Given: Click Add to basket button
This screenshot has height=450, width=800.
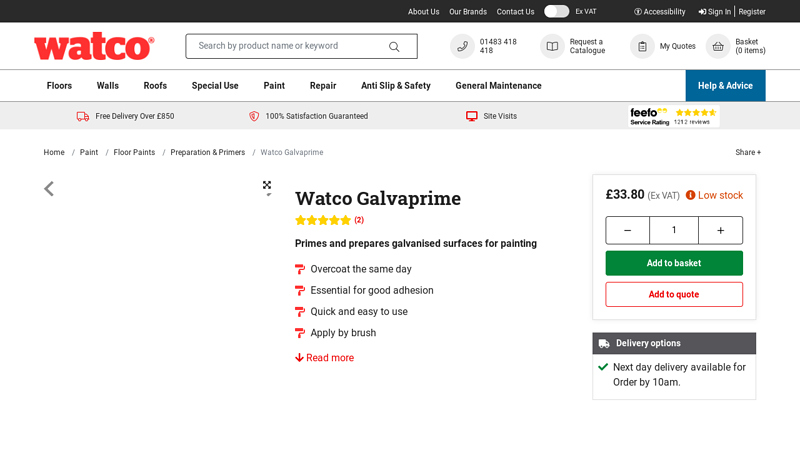Looking at the screenshot, I should tap(674, 263).
